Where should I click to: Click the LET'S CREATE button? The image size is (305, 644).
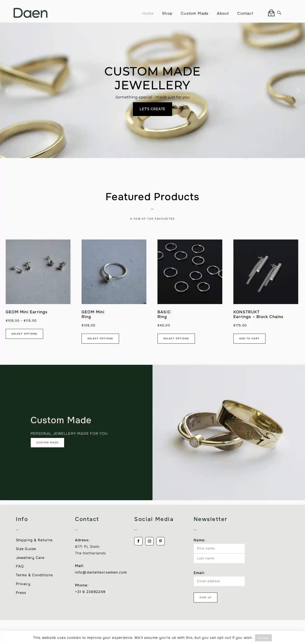click(x=152, y=109)
